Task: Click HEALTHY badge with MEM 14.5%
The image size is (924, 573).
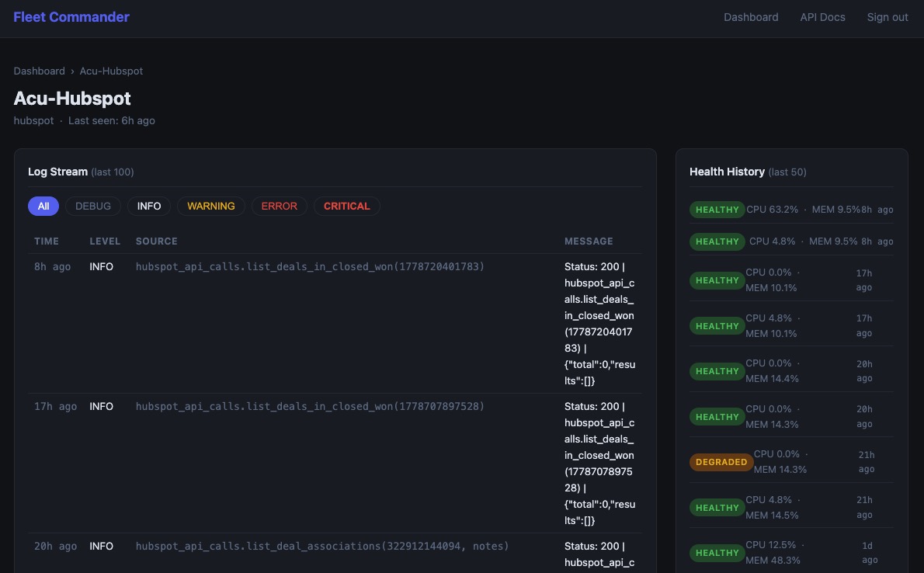Action: tap(717, 508)
